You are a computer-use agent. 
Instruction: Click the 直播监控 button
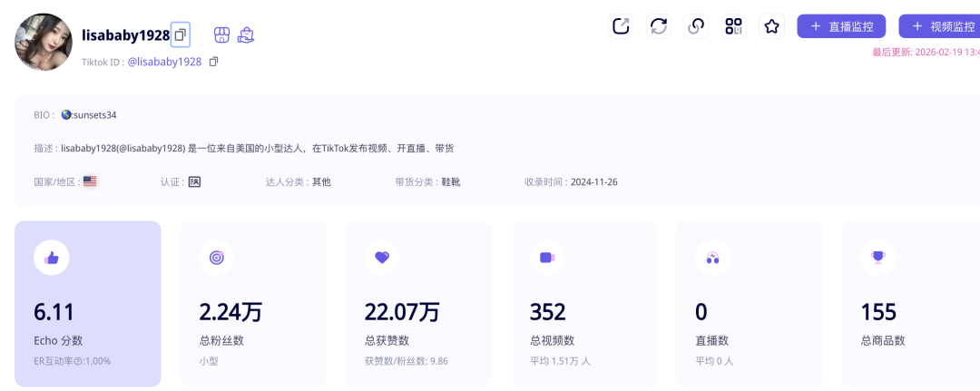841,26
